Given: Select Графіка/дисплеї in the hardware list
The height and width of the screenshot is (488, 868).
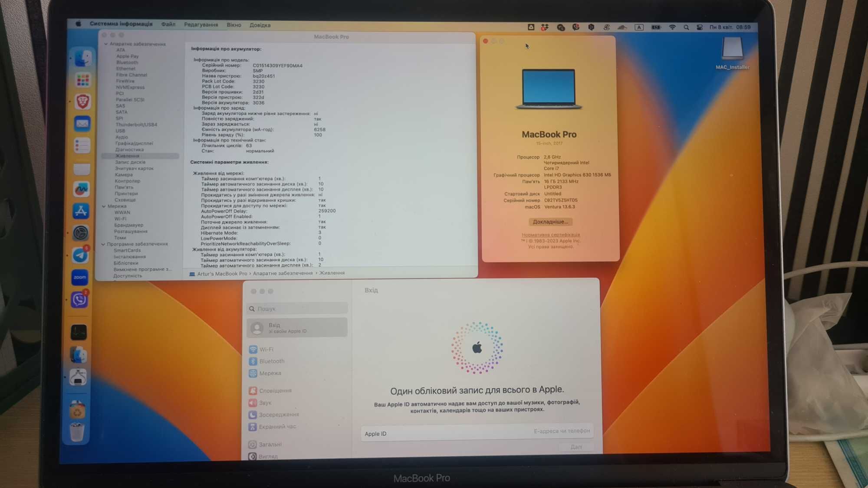Looking at the screenshot, I should tap(134, 143).
